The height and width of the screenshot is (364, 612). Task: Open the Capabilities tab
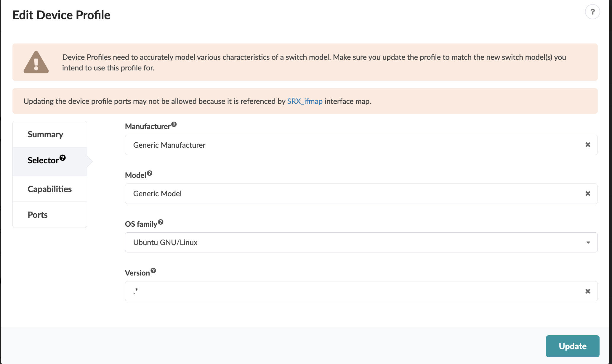49,189
